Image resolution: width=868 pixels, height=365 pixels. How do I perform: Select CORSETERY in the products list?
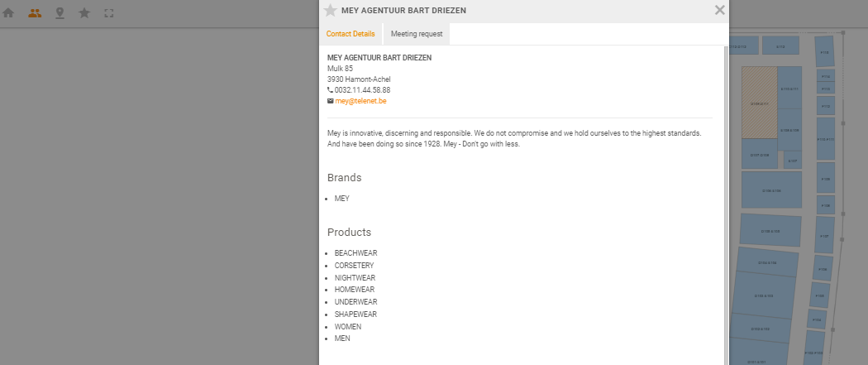pos(355,266)
